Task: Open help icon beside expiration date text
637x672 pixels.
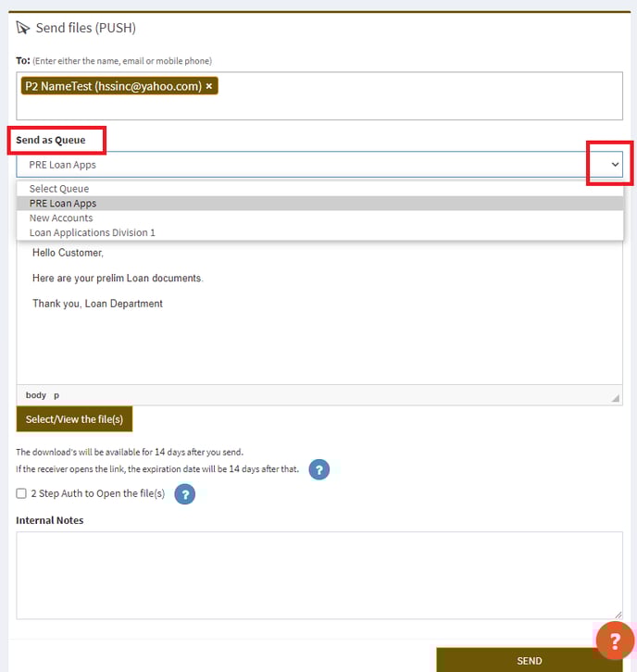Action: 318,470
